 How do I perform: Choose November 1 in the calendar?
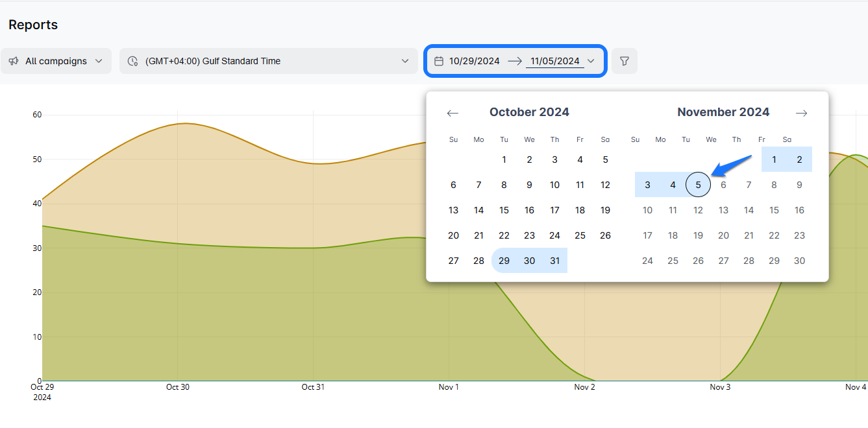coord(774,160)
